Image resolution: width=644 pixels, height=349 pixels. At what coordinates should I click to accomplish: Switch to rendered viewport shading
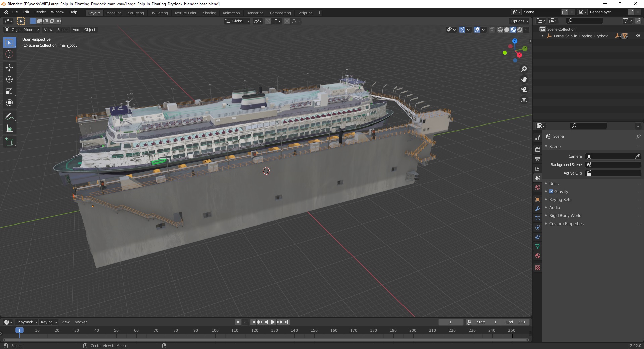click(520, 30)
